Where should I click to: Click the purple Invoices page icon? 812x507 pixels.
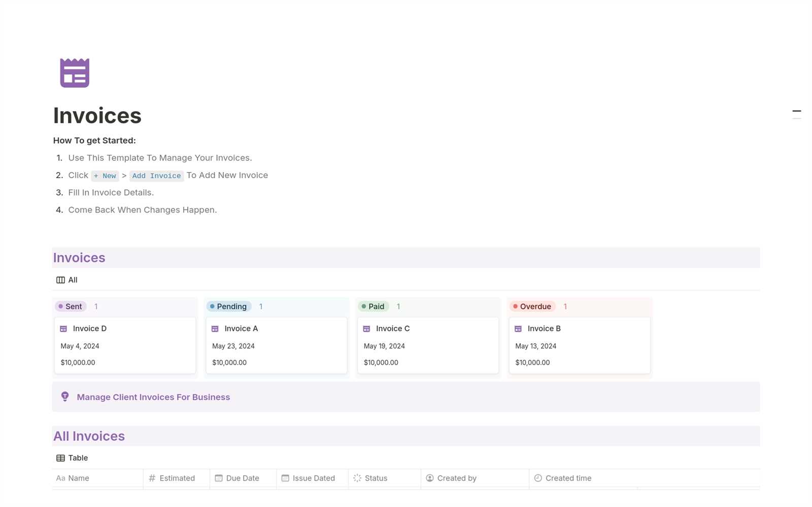[75, 73]
